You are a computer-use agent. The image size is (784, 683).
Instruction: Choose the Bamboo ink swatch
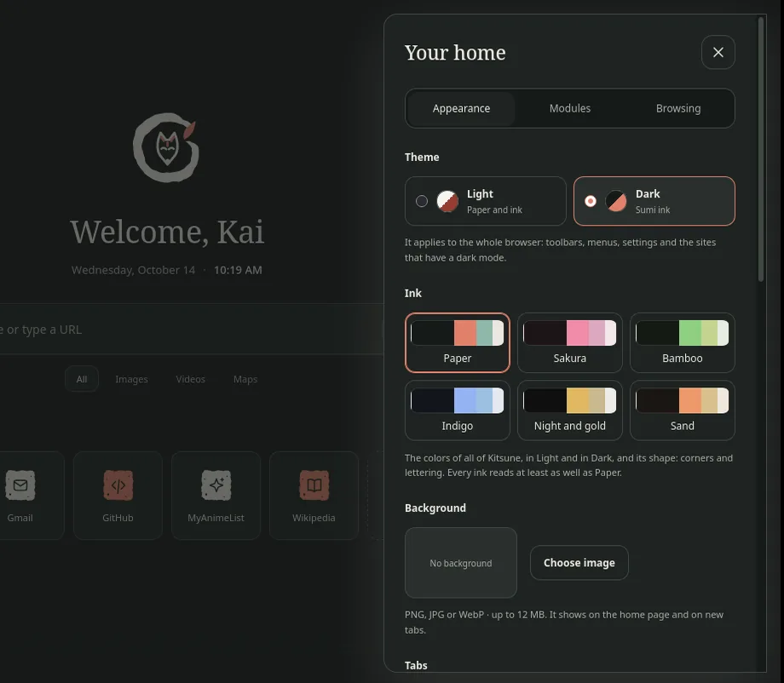click(x=682, y=342)
